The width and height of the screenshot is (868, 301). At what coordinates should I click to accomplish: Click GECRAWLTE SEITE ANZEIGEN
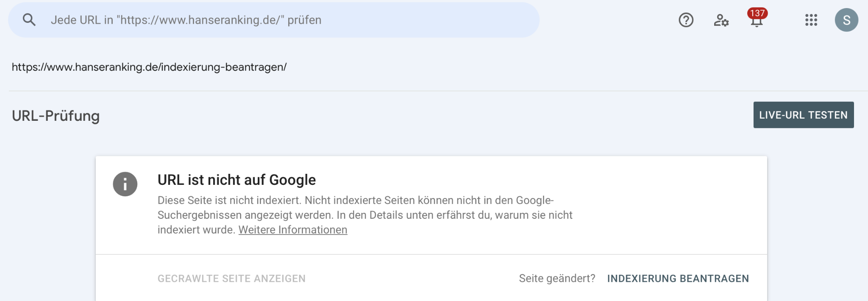[x=231, y=279]
